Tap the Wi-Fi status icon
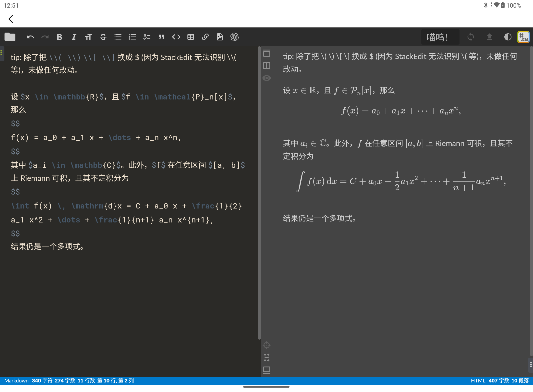533x392 pixels. (x=497, y=5)
